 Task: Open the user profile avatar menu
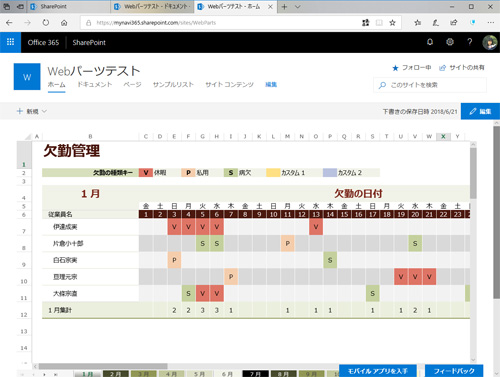[490, 42]
